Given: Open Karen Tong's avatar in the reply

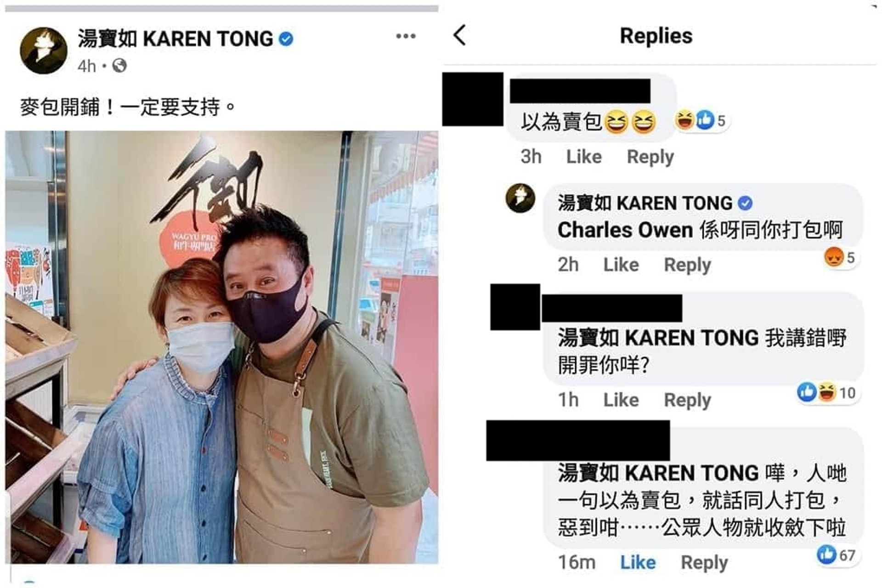Looking at the screenshot, I should (x=520, y=198).
